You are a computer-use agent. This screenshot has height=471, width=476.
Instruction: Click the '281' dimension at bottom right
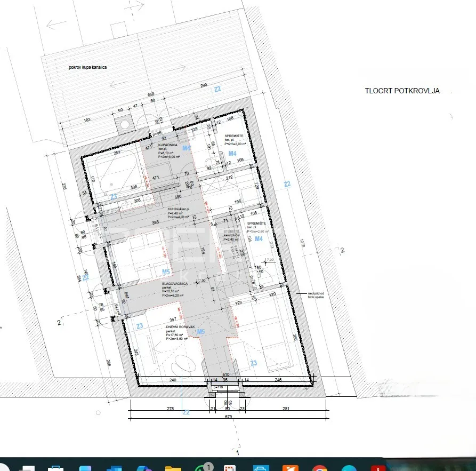coord(286,409)
